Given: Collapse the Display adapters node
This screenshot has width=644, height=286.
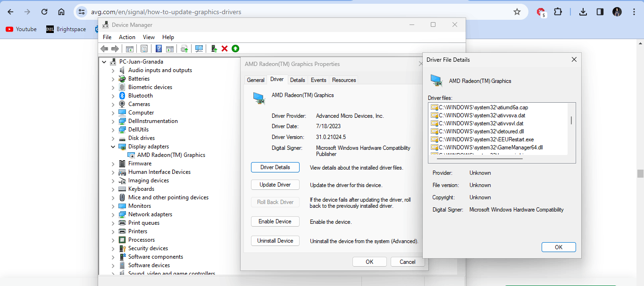Looking at the screenshot, I should coord(113,147).
